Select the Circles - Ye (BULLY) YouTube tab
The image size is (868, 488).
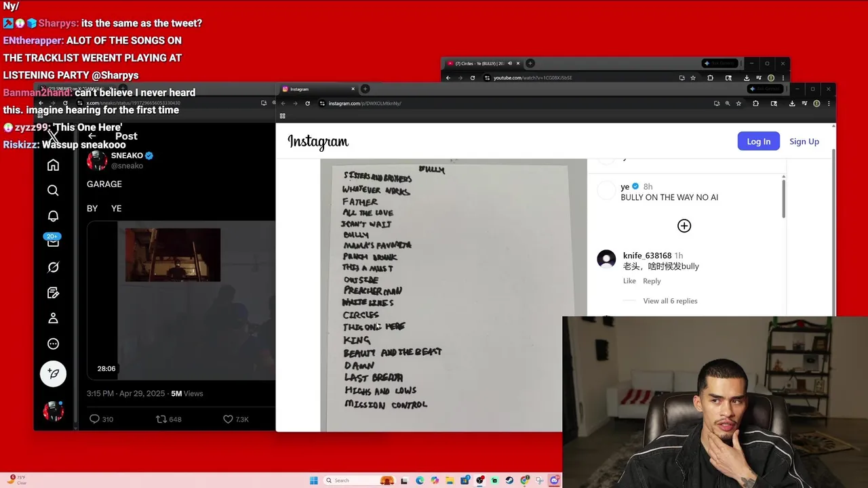click(x=484, y=63)
